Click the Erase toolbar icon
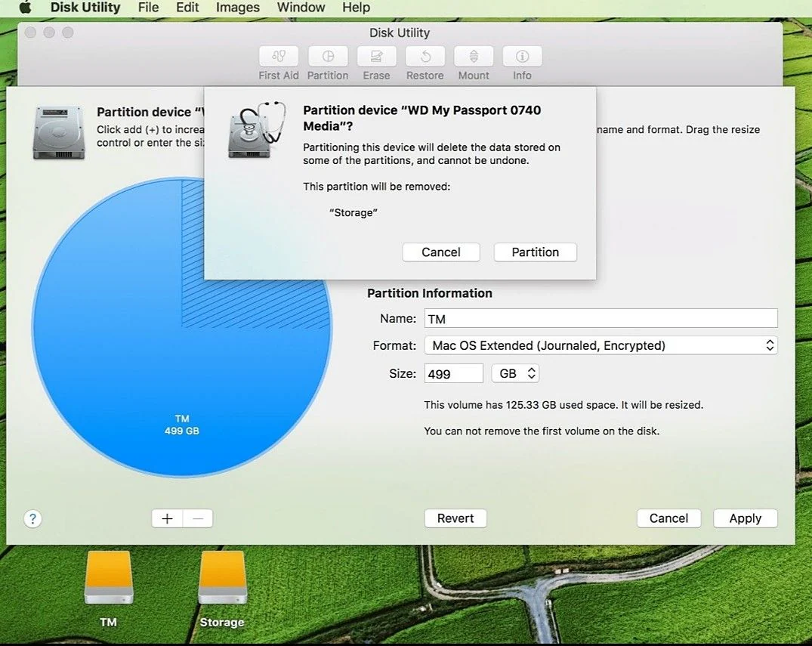The image size is (812, 646). pyautogui.click(x=376, y=56)
